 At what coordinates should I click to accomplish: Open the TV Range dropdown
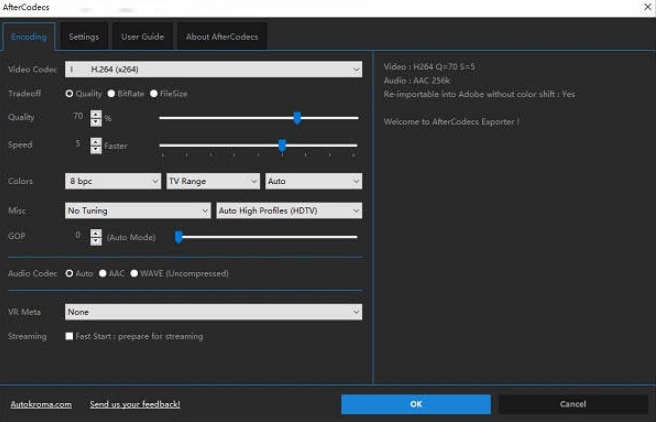point(213,181)
